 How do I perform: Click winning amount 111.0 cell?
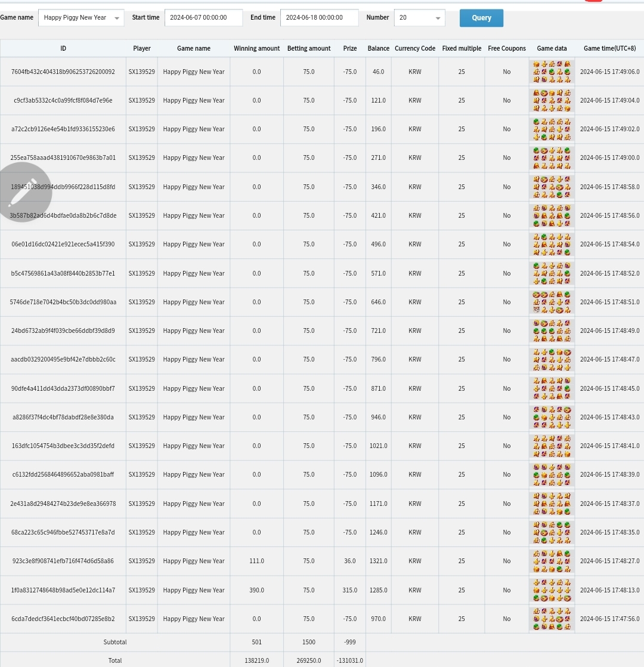pos(257,561)
